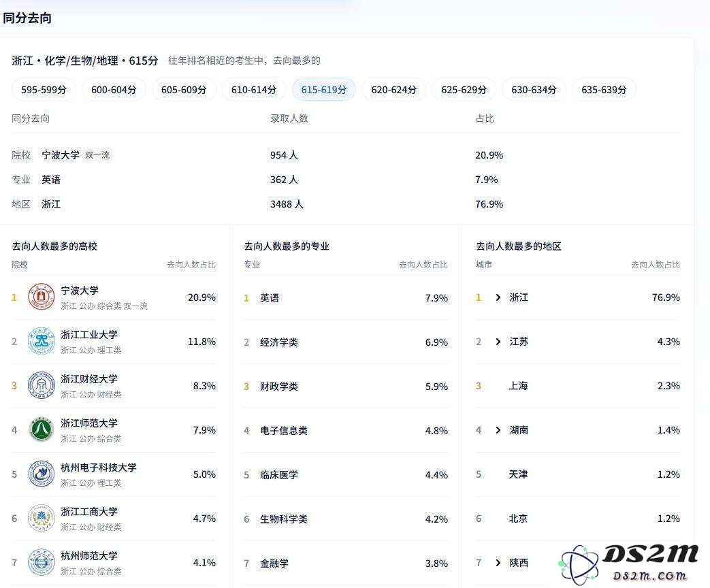Click 江苏 region label
Screen dimensions: 710x588
pos(519,342)
